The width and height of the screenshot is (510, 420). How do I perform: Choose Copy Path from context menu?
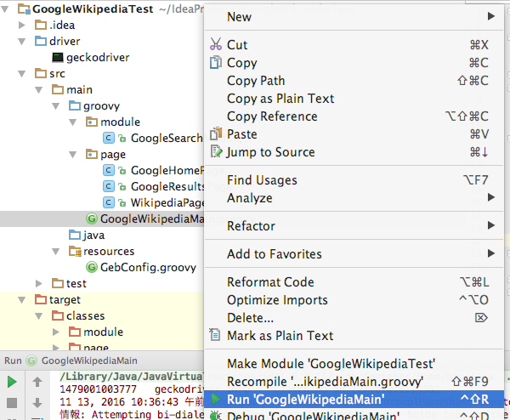coord(354,81)
